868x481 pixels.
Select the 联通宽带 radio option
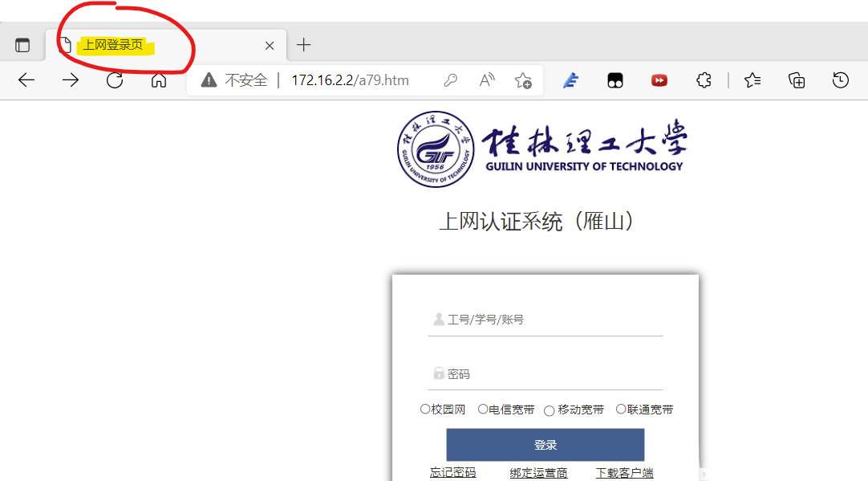[x=621, y=410]
